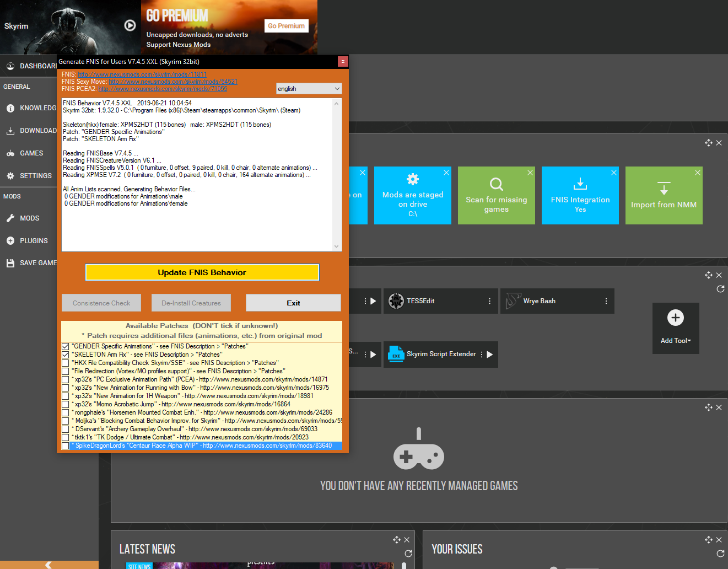Image resolution: width=728 pixels, height=569 pixels.
Task: Click Update FNIS Behavior
Action: [202, 272]
